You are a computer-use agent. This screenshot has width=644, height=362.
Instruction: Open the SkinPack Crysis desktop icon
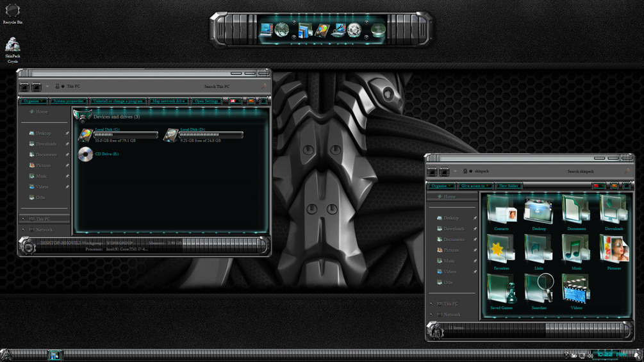click(12, 50)
